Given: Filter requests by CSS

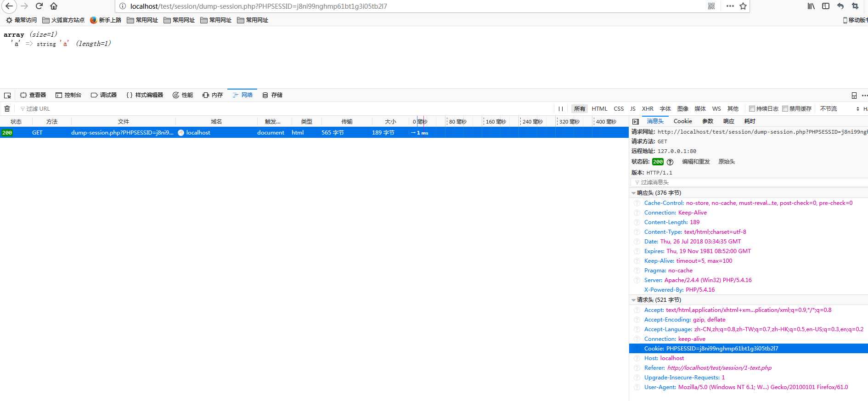Looking at the screenshot, I should click(x=619, y=108).
